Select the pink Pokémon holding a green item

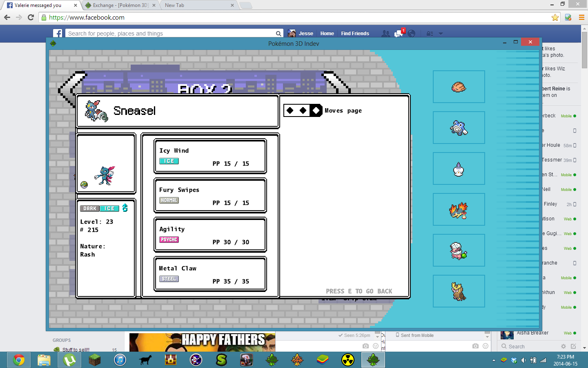coord(459,250)
